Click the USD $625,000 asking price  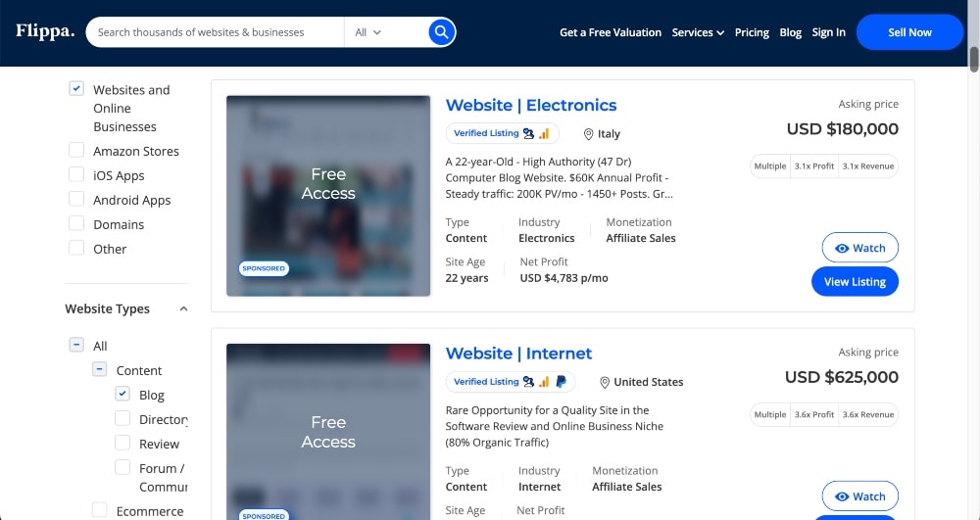tap(841, 377)
